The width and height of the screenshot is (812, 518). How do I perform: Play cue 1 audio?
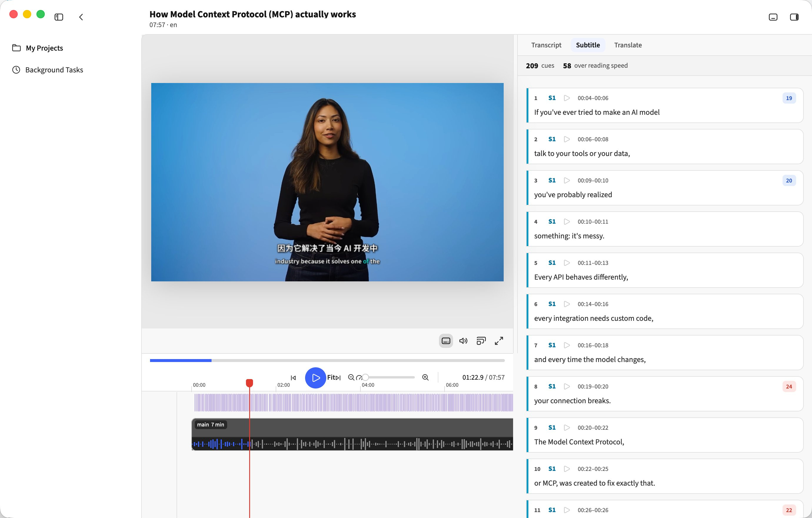tap(567, 98)
